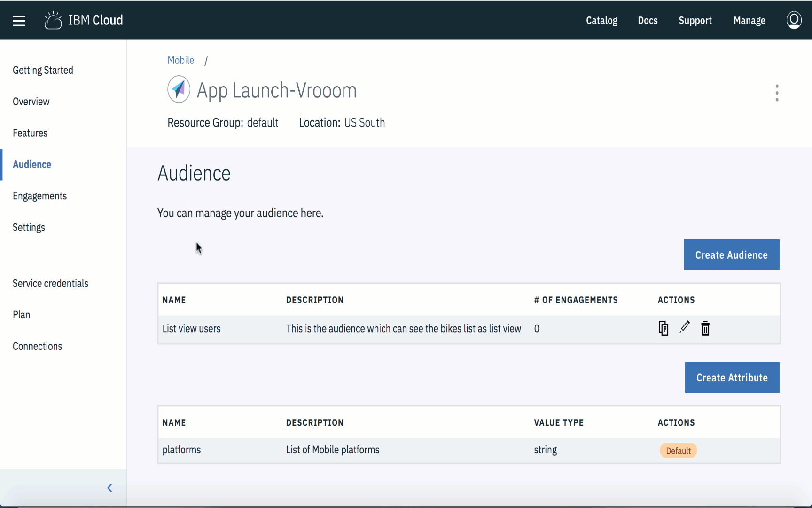
Task: Open the Connections page
Action: [38, 346]
